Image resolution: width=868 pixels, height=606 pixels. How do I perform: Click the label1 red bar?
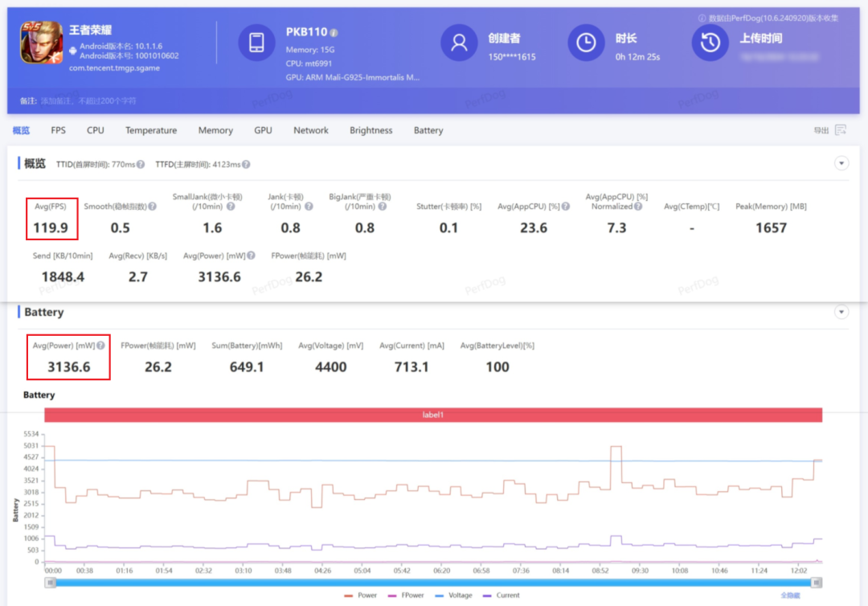point(433,415)
